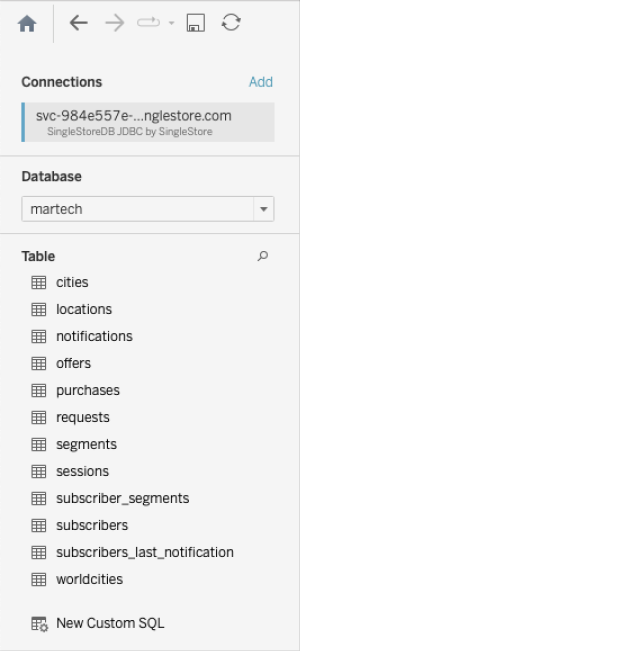Click table icon next to subscribers
This screenshot has width=640, height=651.
(x=39, y=526)
